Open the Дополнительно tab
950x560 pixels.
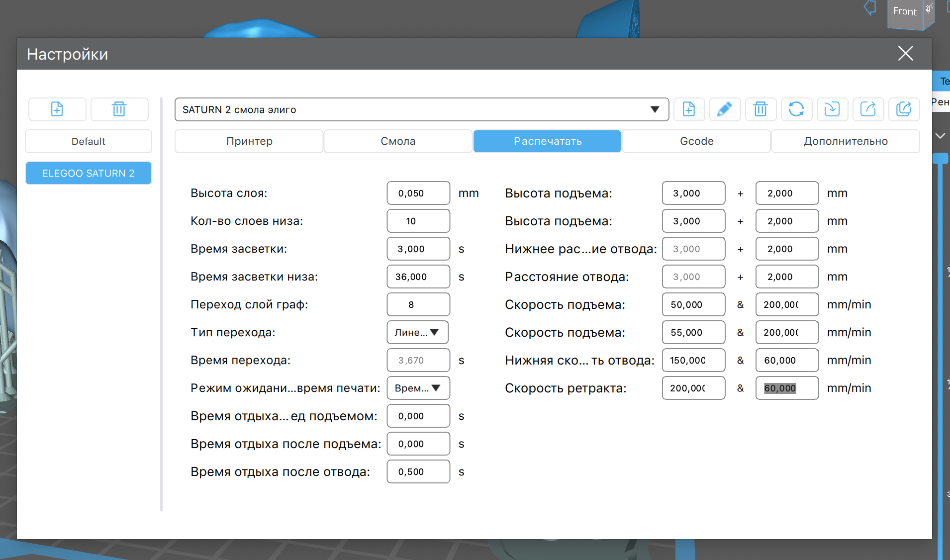[x=846, y=141]
